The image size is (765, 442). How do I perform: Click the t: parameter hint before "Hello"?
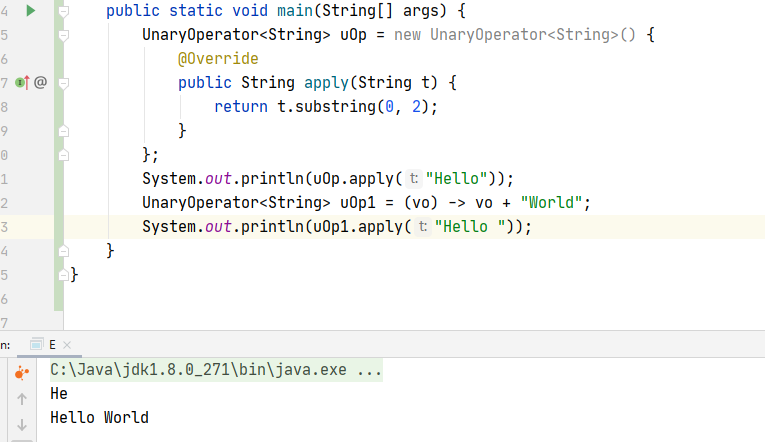tap(414, 179)
